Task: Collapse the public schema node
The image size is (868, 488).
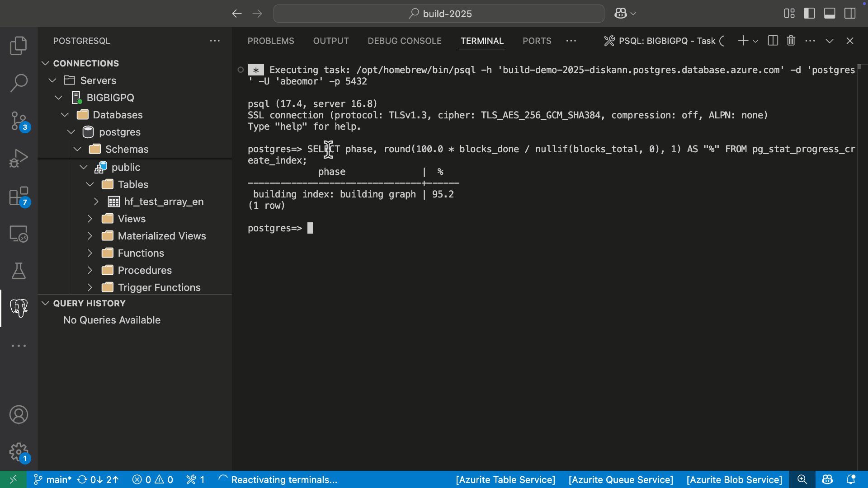Action: point(84,167)
